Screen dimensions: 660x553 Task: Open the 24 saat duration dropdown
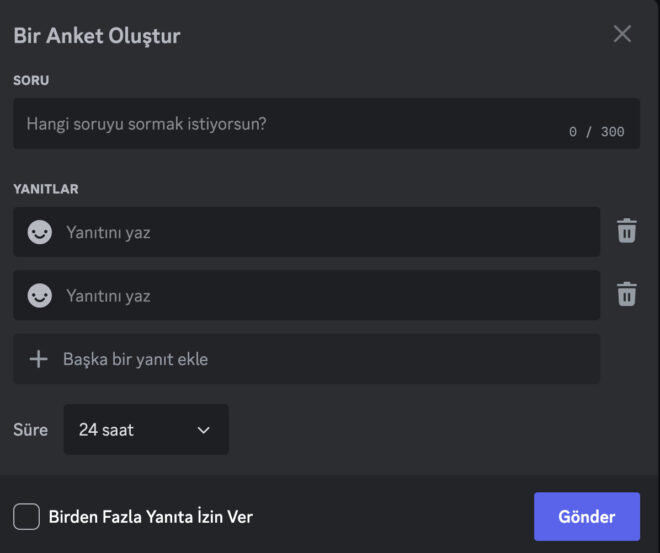coord(146,430)
